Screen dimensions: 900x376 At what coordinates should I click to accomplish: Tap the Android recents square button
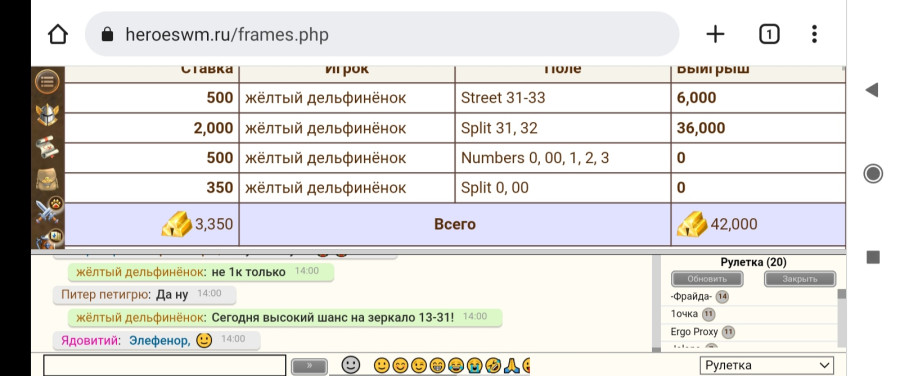(x=872, y=257)
